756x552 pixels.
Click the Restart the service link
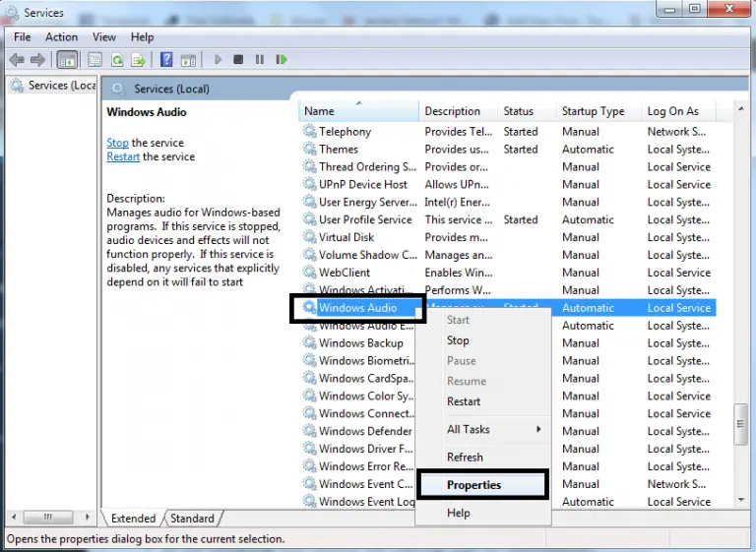click(123, 156)
